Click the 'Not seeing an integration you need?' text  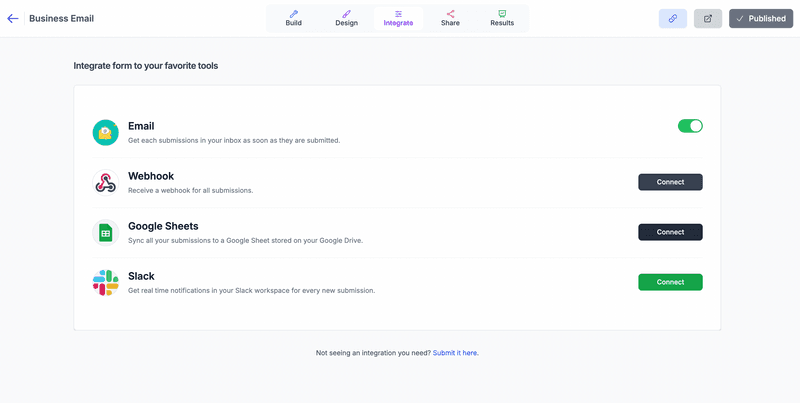point(373,352)
